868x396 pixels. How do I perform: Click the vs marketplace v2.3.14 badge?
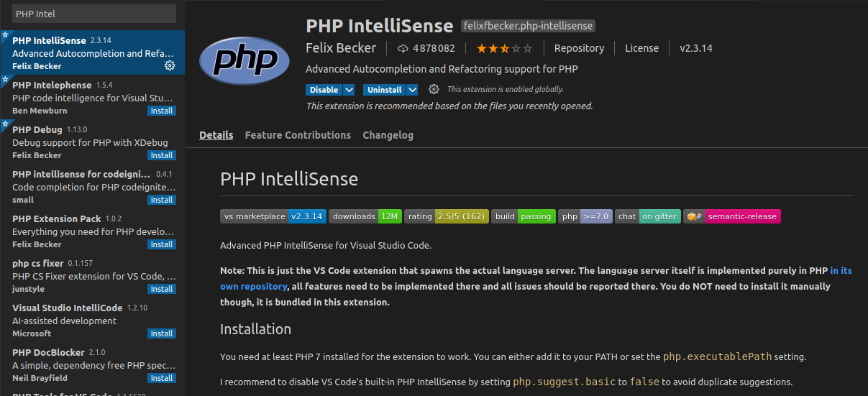273,216
